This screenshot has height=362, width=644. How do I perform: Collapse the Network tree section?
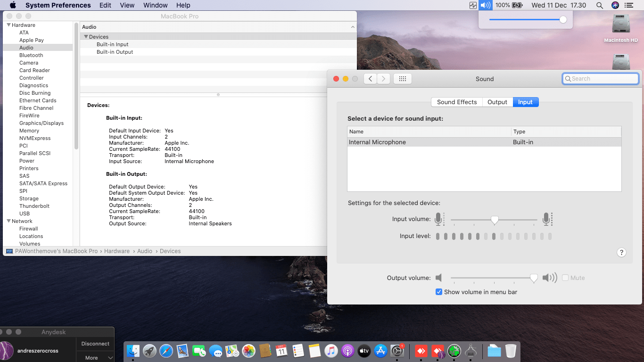8,221
